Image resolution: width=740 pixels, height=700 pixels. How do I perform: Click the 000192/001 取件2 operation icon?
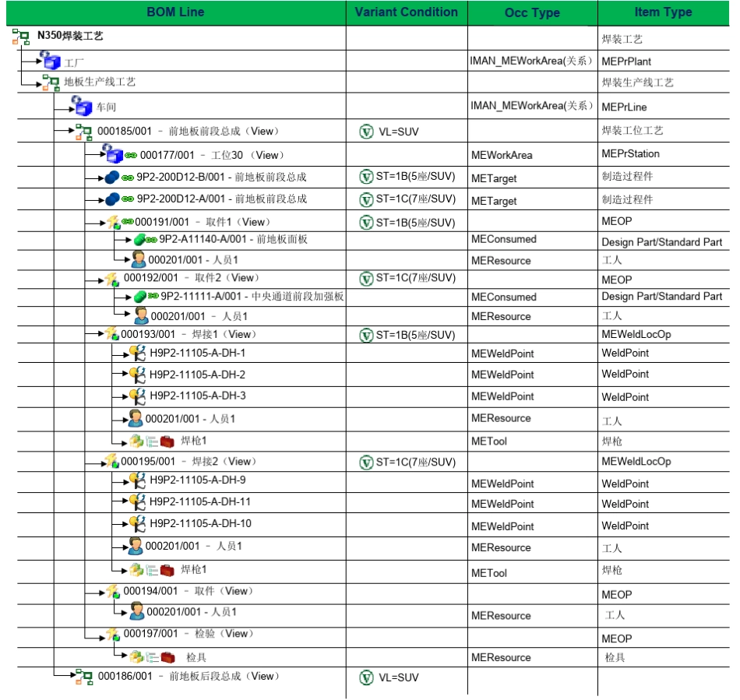(x=112, y=279)
